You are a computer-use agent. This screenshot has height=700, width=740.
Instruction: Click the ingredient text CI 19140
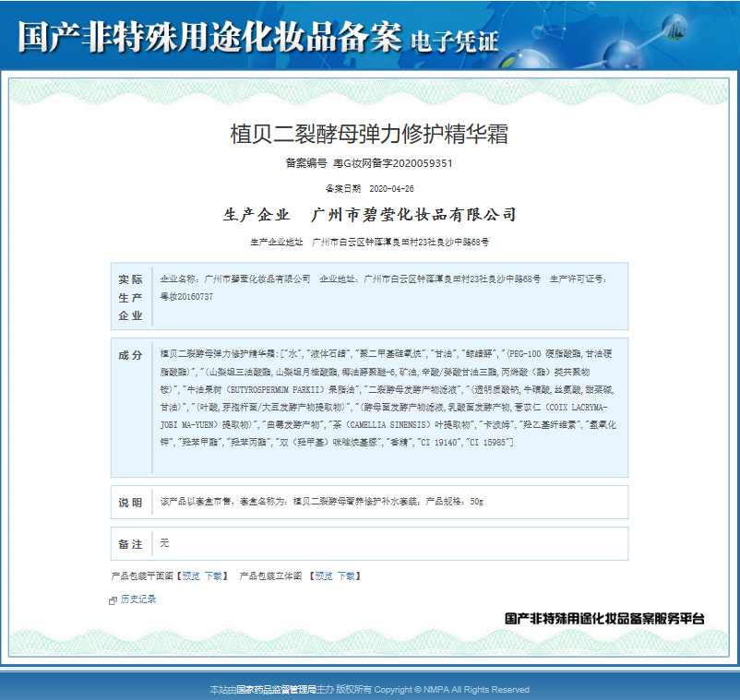click(437, 443)
